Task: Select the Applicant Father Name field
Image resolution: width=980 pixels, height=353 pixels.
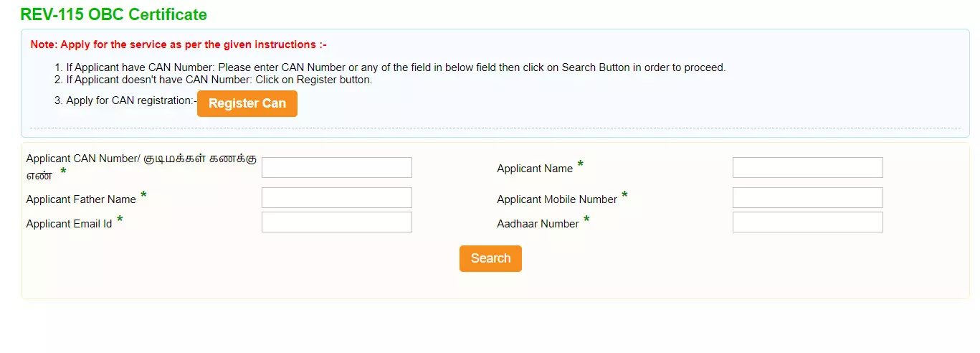Action: coord(336,198)
